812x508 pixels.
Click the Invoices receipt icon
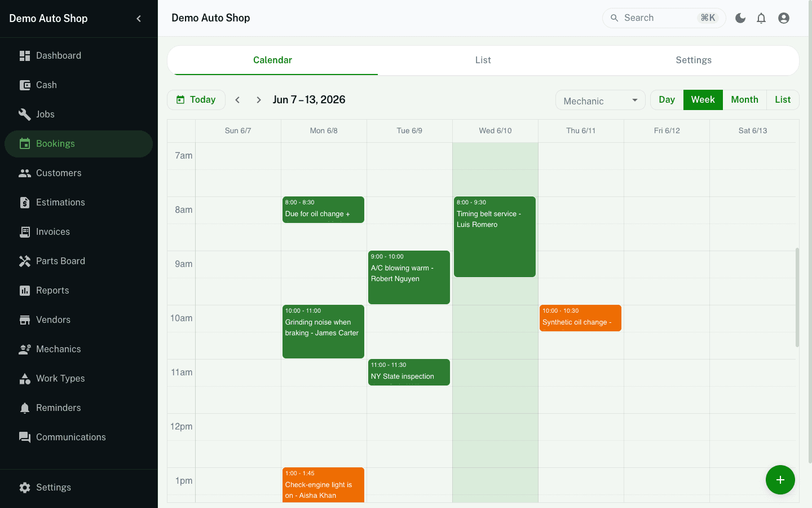pos(25,231)
